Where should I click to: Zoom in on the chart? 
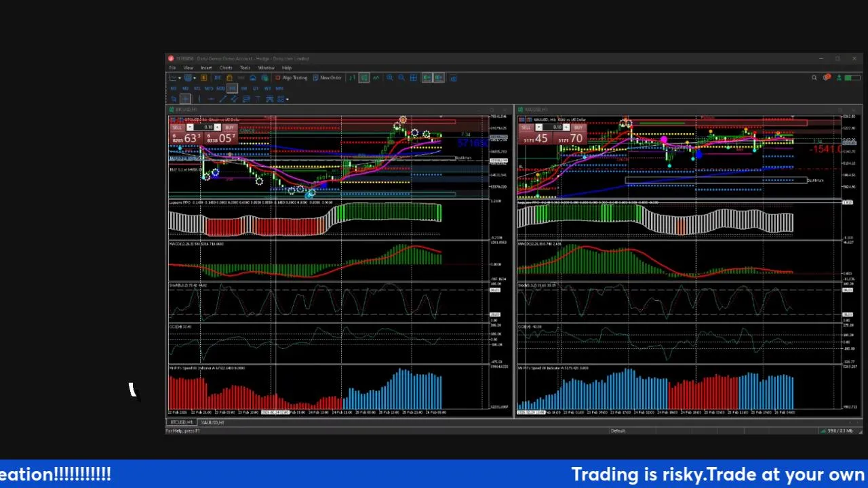[390, 77]
